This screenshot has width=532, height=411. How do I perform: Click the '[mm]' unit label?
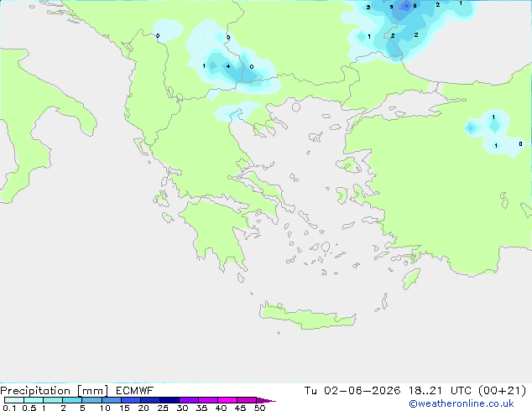click(92, 391)
